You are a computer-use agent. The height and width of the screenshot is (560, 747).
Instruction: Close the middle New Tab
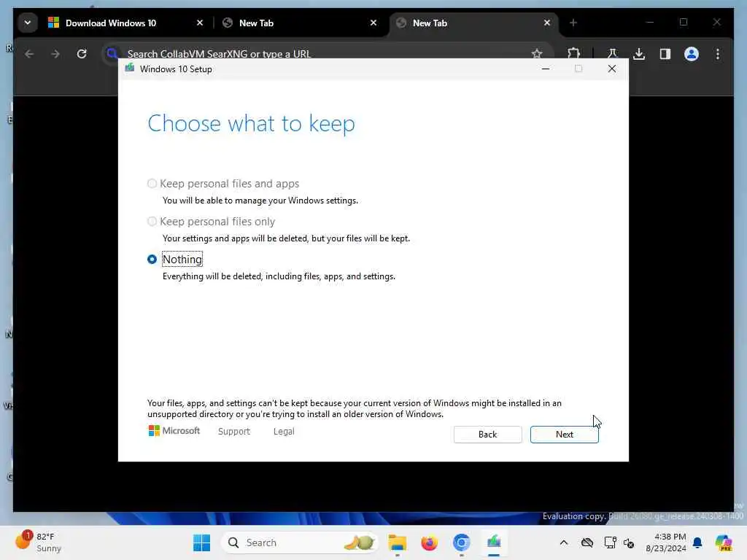point(373,23)
